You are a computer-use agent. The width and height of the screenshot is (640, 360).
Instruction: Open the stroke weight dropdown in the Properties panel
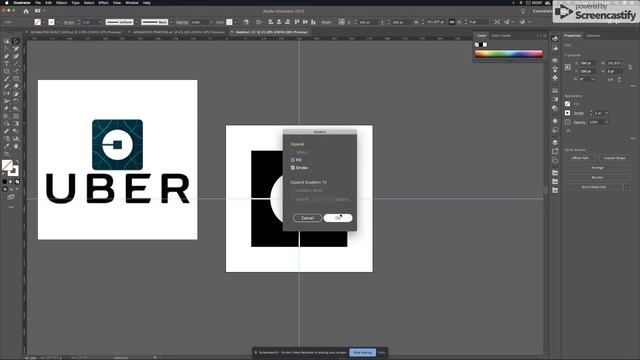[x=607, y=113]
